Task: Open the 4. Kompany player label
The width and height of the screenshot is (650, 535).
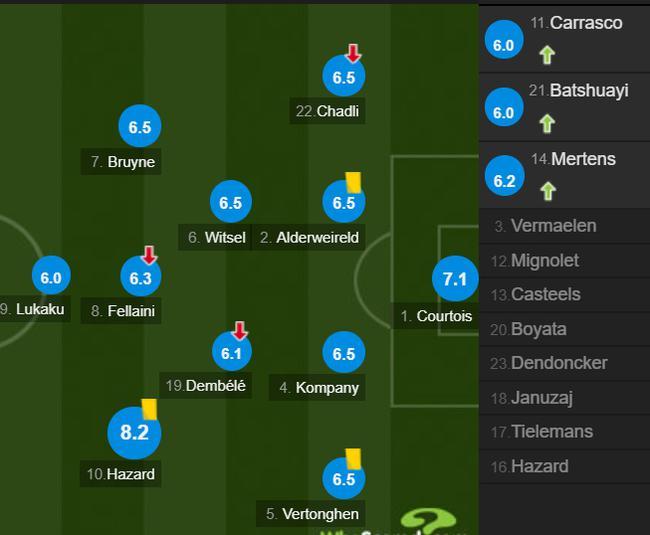Action: (317, 388)
